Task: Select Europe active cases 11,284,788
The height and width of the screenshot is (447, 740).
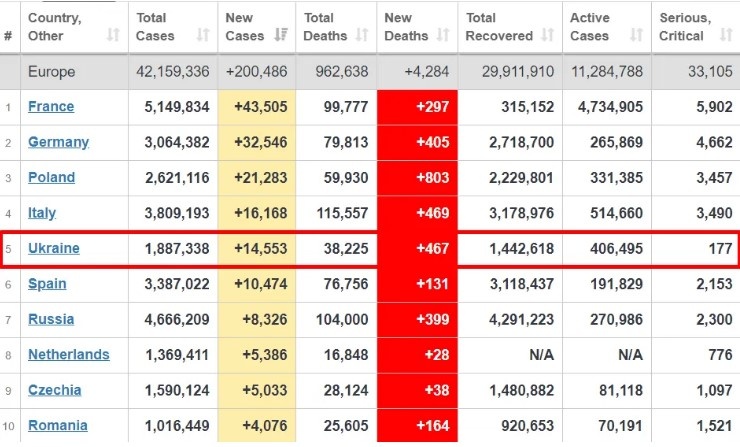Action: (607, 72)
